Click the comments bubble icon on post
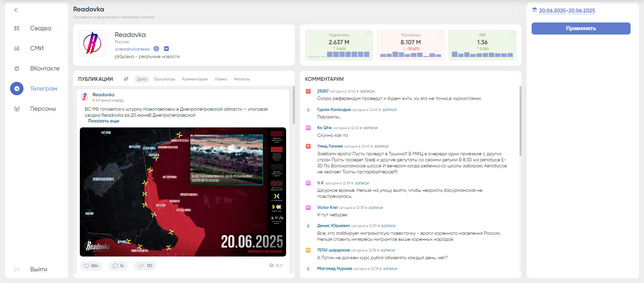 pyautogui.click(x=115, y=266)
